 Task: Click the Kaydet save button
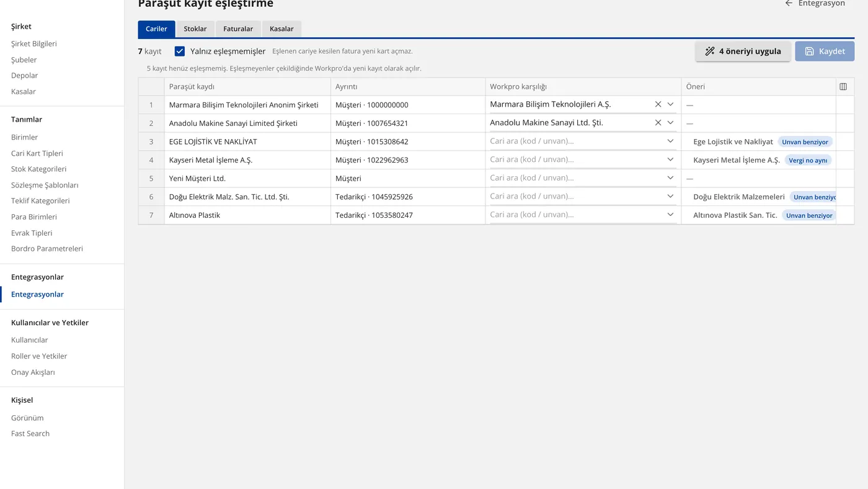825,52
